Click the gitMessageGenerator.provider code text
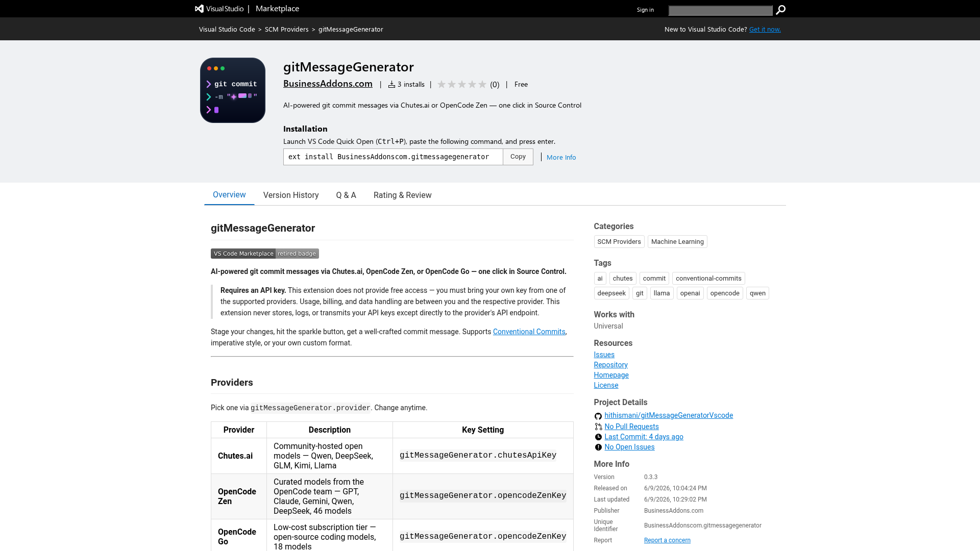Image resolution: width=980 pixels, height=551 pixels. (x=310, y=408)
